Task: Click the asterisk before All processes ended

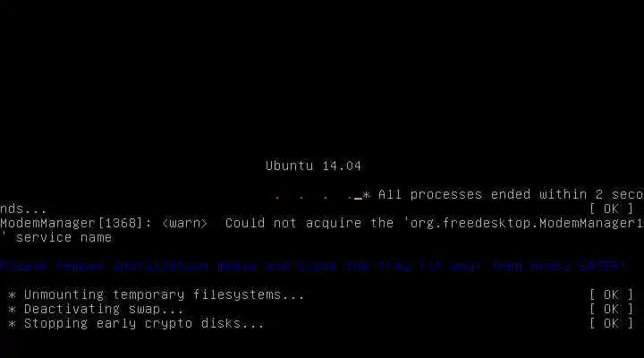Action: pyautogui.click(x=367, y=194)
